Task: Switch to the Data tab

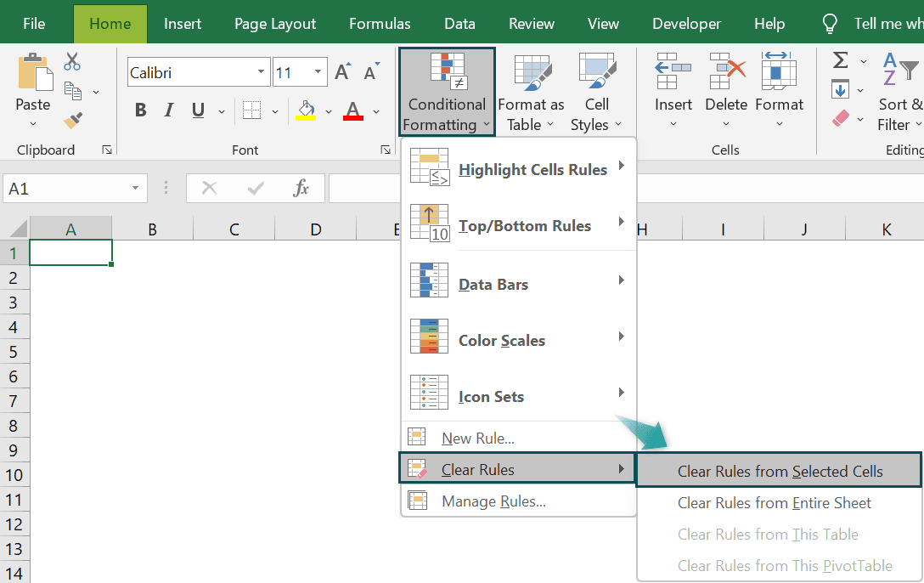Action: coord(459,24)
